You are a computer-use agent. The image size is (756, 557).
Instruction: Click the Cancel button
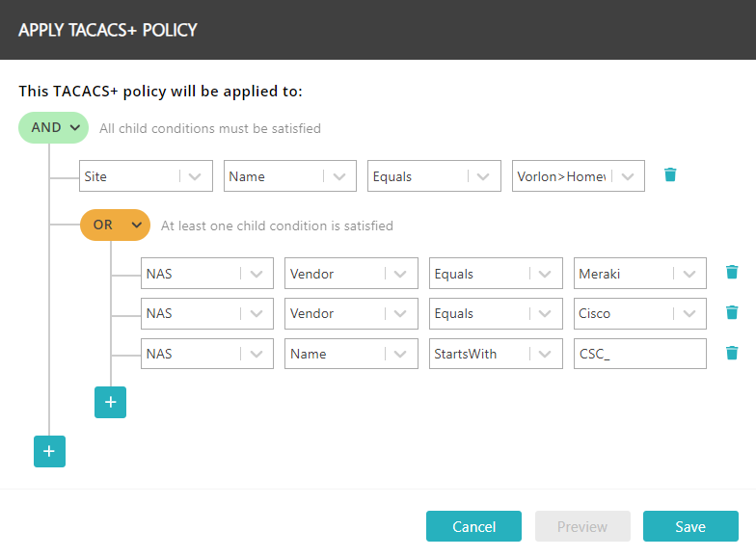tap(473, 526)
